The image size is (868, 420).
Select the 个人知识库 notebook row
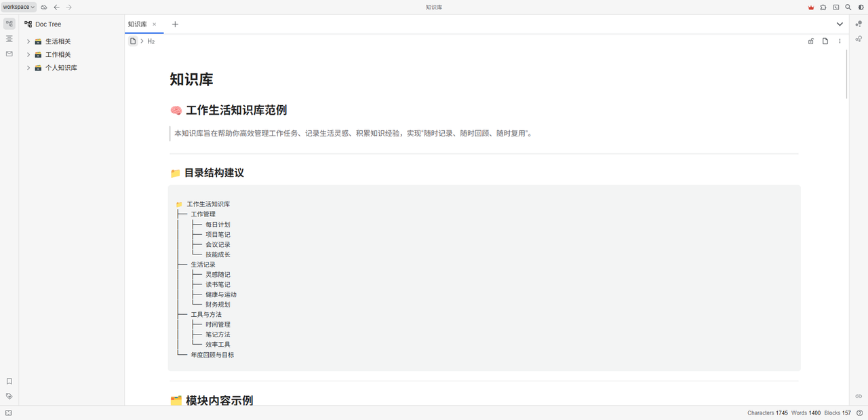pos(72,68)
